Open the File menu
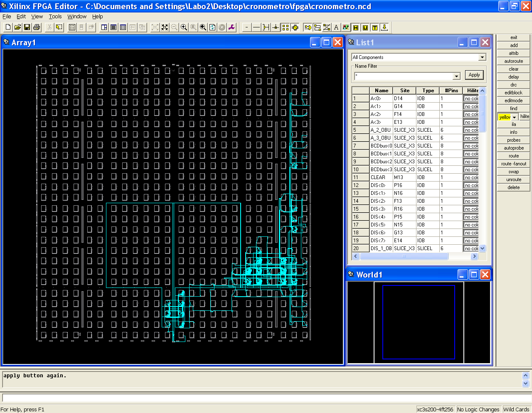Screen dimensions: 532x413 [x=7, y=17]
